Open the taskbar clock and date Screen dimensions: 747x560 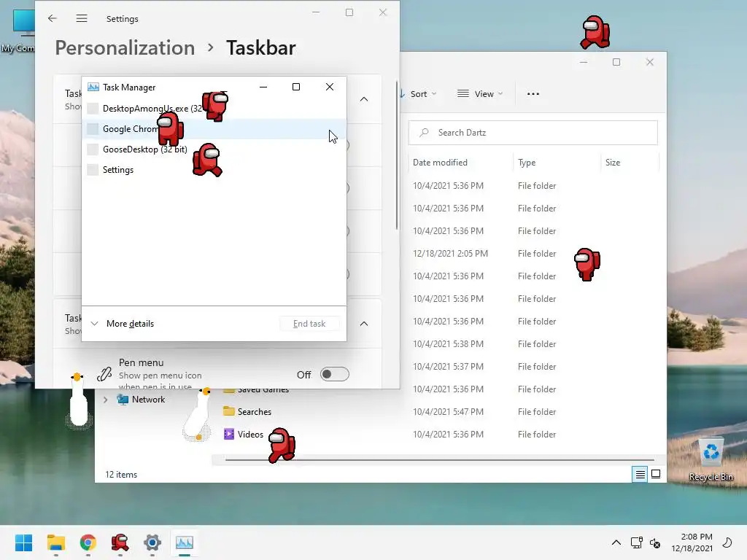692,542
